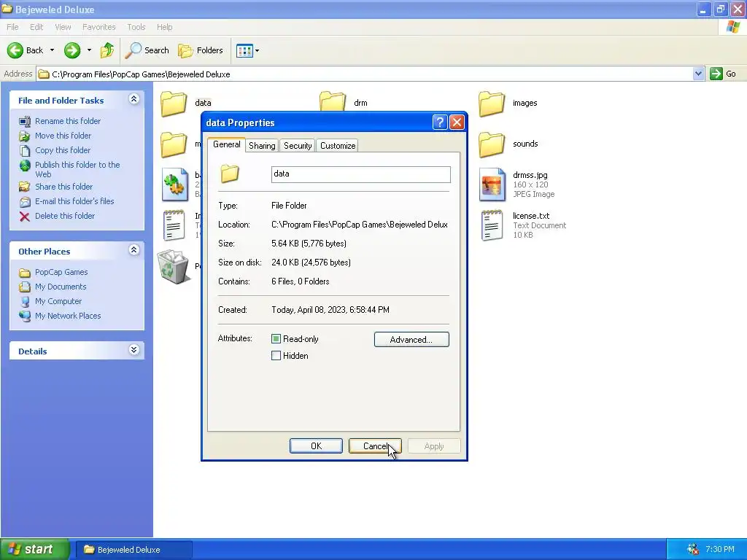Click the system tray icon near clock
Viewport: 747px width, 560px height.
(x=693, y=550)
